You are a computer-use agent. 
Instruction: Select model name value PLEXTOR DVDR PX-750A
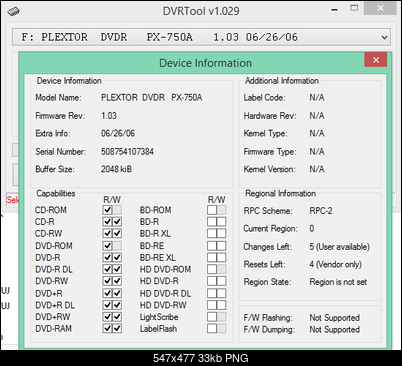(152, 98)
